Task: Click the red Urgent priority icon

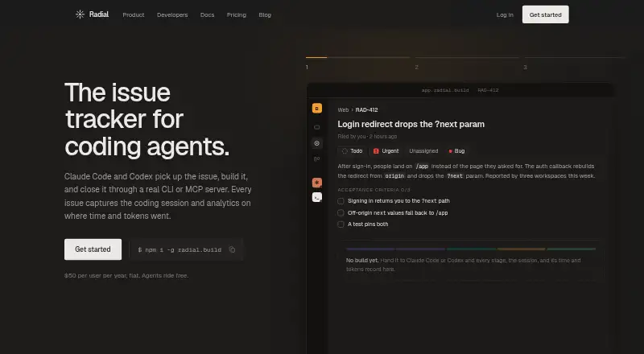Action: pos(376,151)
